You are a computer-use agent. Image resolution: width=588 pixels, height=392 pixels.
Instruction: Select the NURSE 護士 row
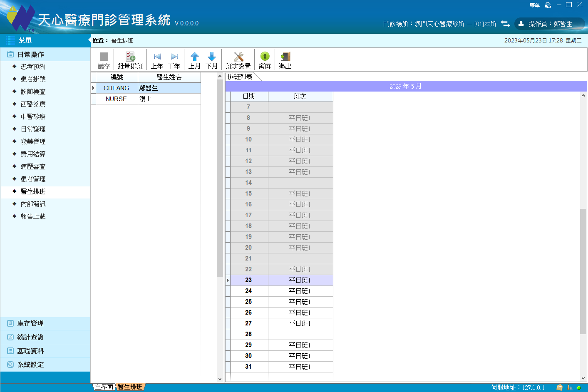pos(146,99)
